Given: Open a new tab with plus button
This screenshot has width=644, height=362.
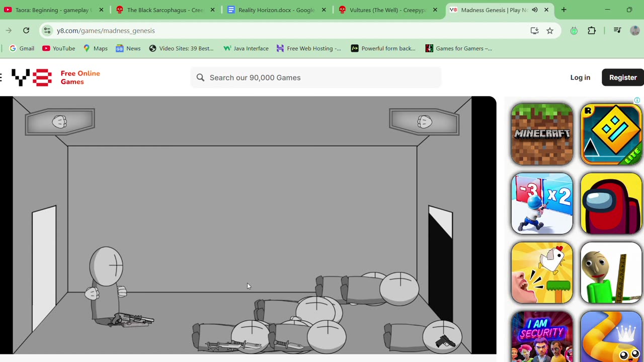Looking at the screenshot, I should click(x=563, y=10).
